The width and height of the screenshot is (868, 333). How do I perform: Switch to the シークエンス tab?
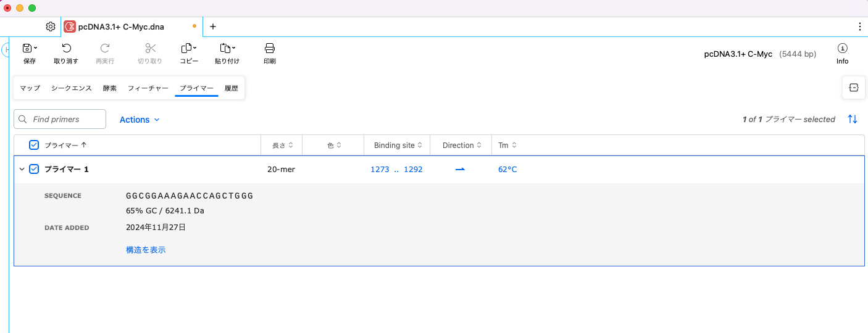coord(72,88)
